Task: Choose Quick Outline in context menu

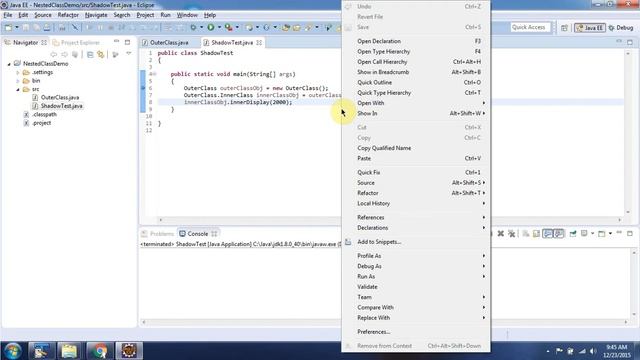Action: click(x=416, y=82)
